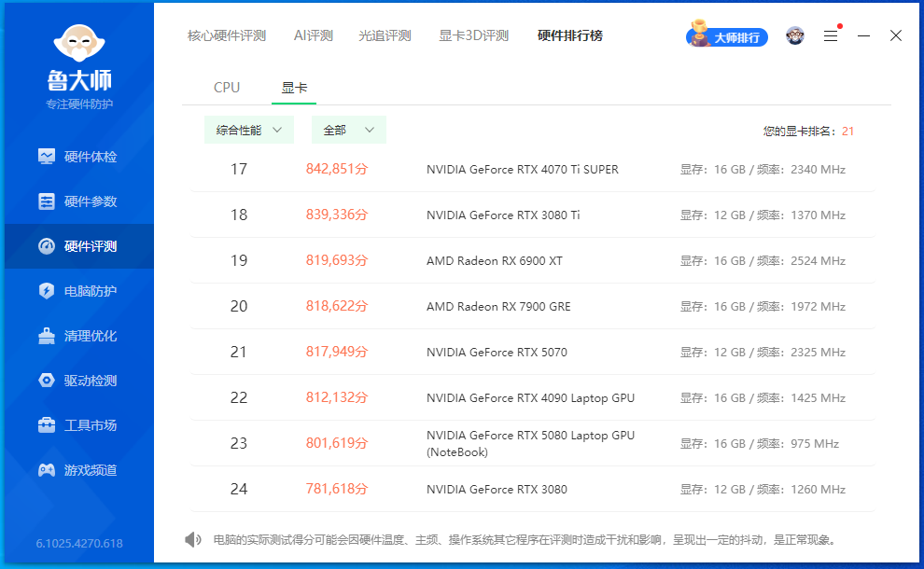
Task: Click score 842,851分
Action: (x=337, y=169)
